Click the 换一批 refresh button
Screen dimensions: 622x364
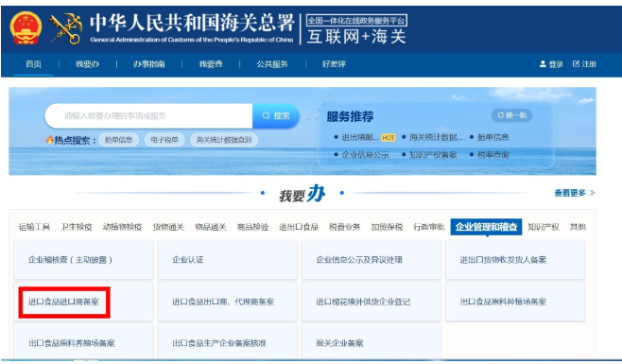point(511,115)
